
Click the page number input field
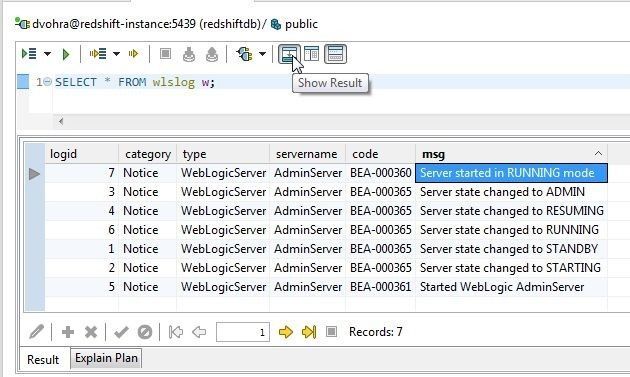(243, 332)
